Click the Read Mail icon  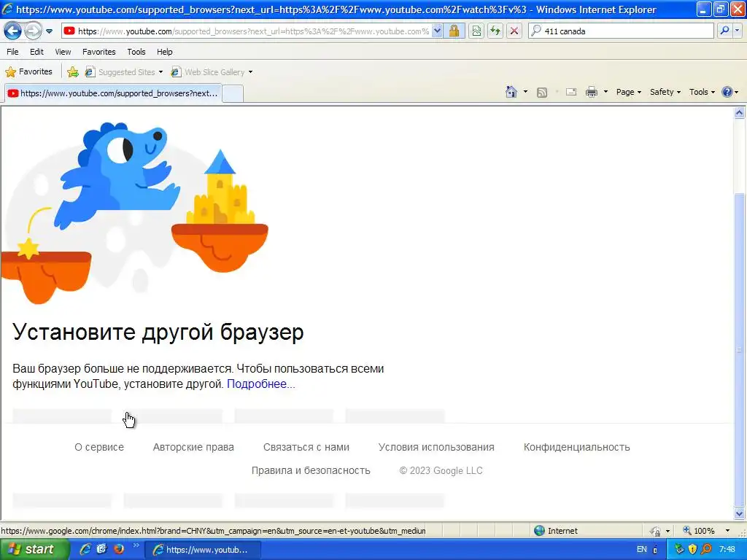(571, 93)
